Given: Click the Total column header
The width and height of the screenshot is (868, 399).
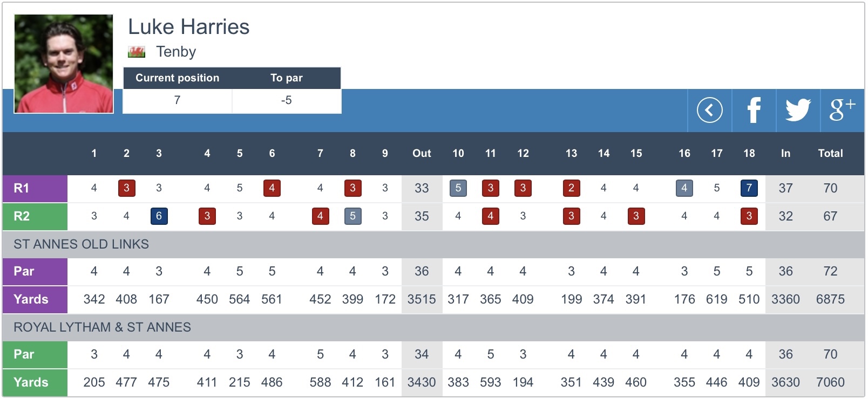Looking at the screenshot, I should click(x=830, y=153).
